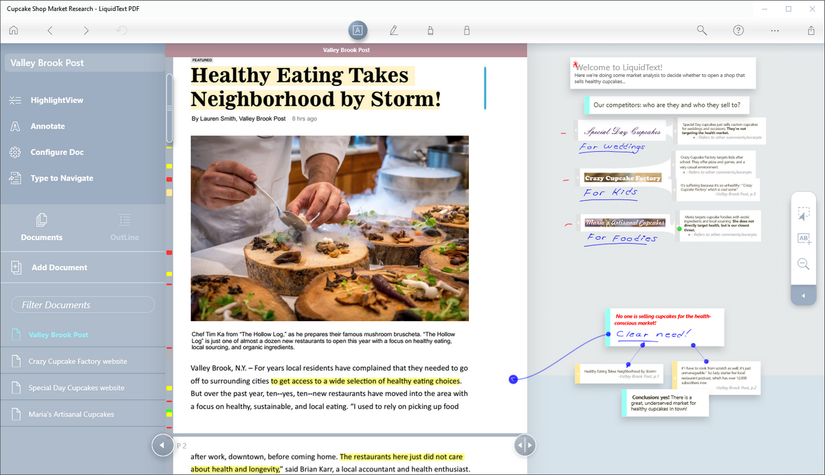Open the search magnifier
The height and width of the screenshot is (475, 825).
(x=702, y=31)
